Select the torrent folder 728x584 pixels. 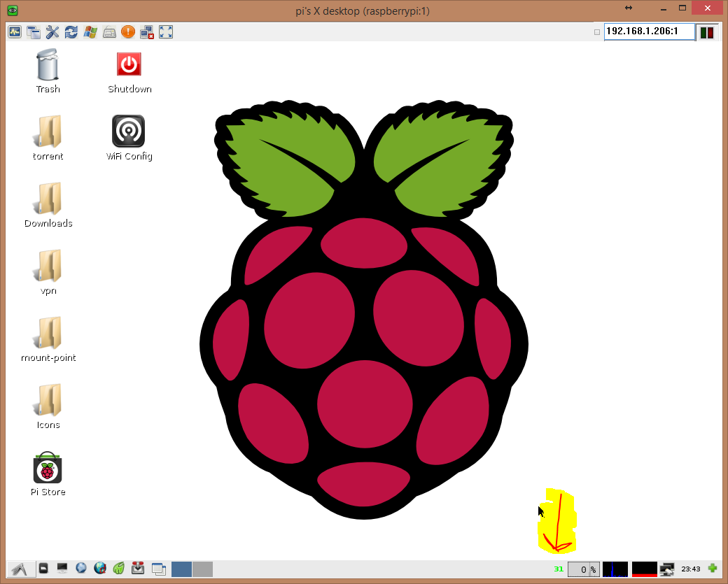(48, 138)
